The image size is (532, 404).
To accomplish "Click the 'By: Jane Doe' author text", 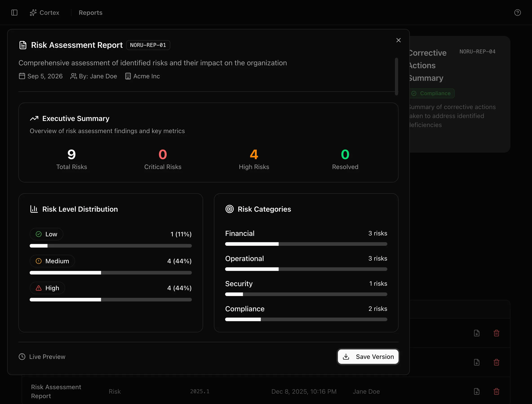I will 98,76.
